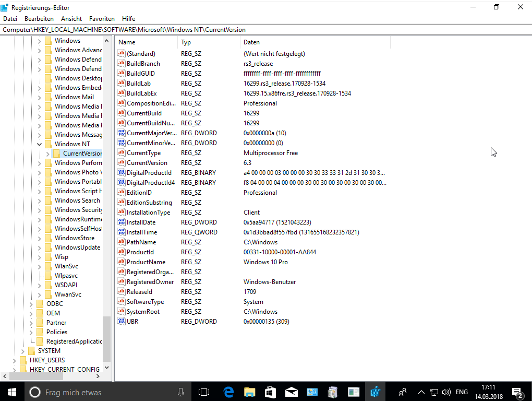Select the WSDAPI folder icon

[x=49, y=285]
